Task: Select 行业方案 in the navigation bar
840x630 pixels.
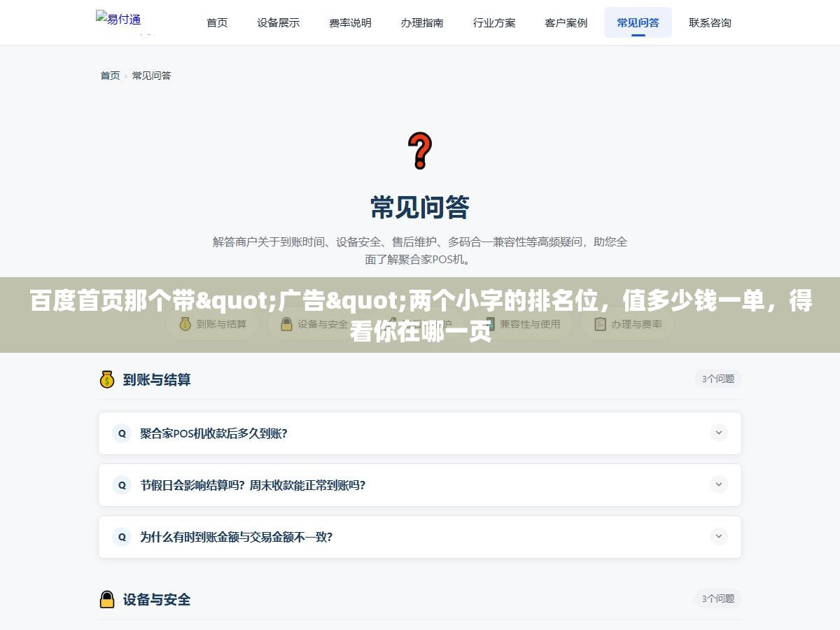Action: pos(494,22)
